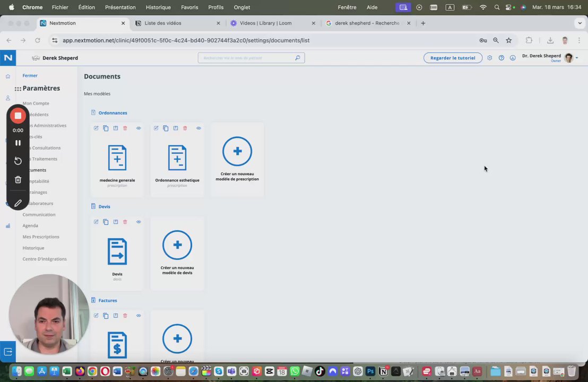
Task: Delete the Devis template
Action: click(x=125, y=222)
